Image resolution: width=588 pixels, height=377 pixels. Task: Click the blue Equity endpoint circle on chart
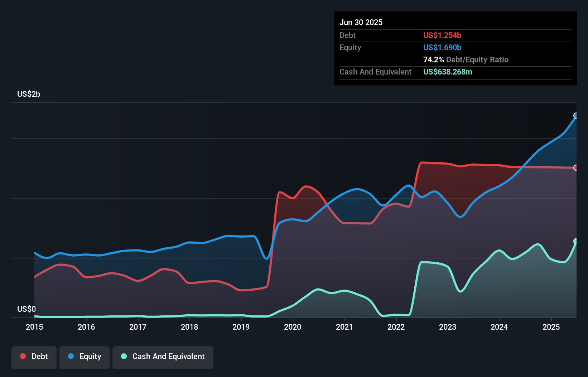[576, 115]
